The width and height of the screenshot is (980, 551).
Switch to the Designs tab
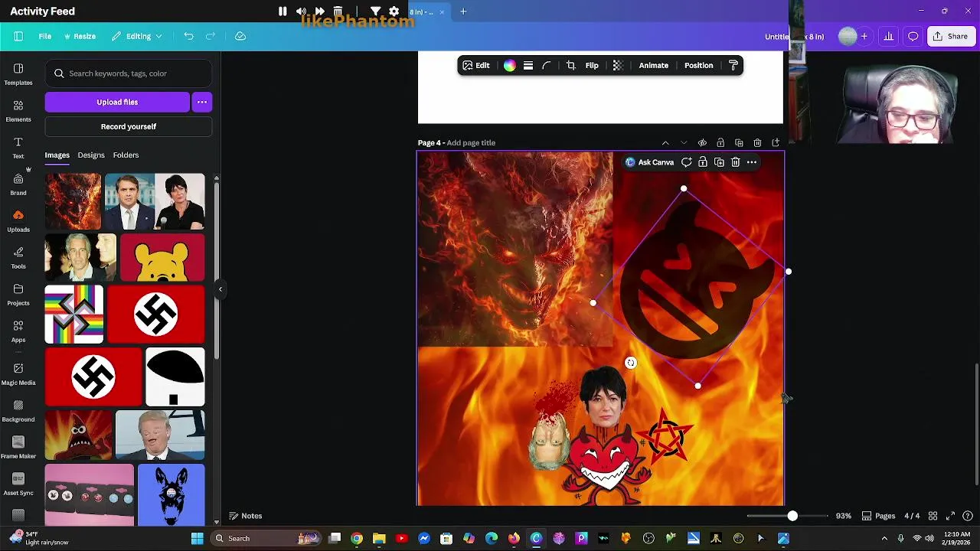click(91, 155)
